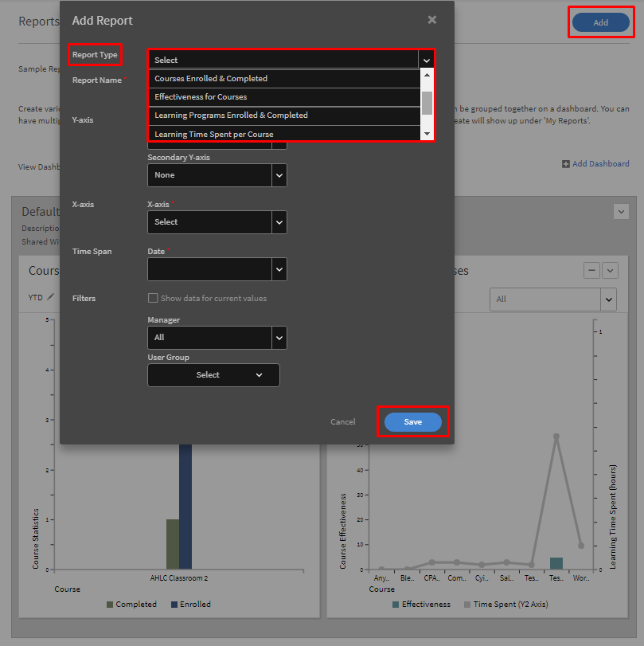Click the Add Dashboard plus icon
The height and width of the screenshot is (646, 644).
(x=565, y=164)
